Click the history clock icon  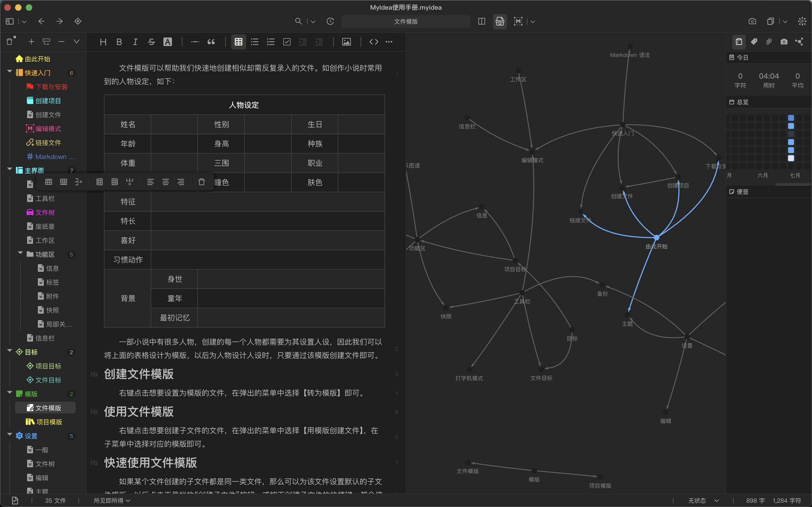coord(330,21)
